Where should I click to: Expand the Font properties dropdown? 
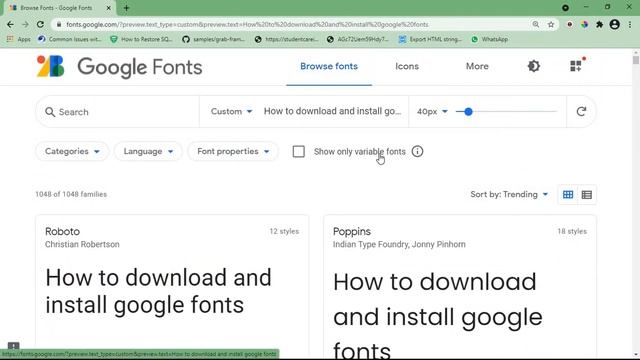(233, 151)
